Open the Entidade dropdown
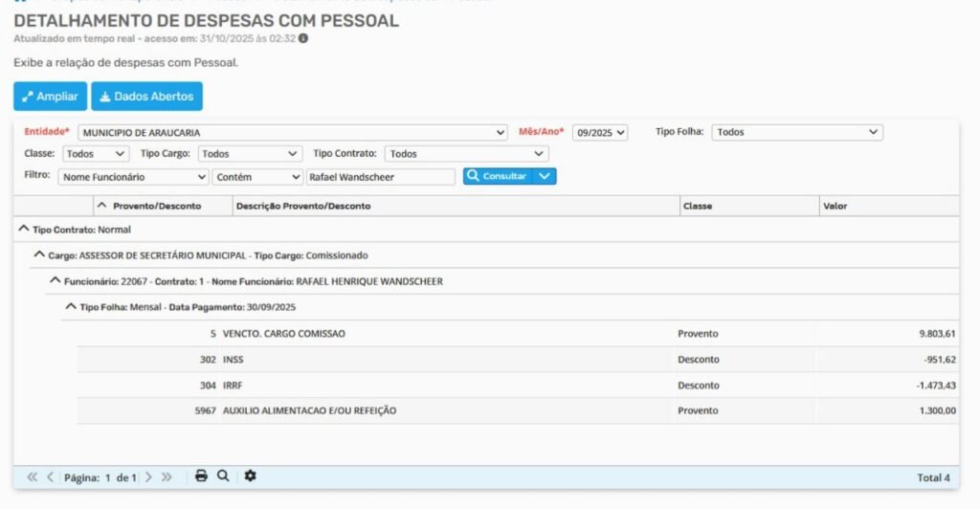 coord(292,132)
